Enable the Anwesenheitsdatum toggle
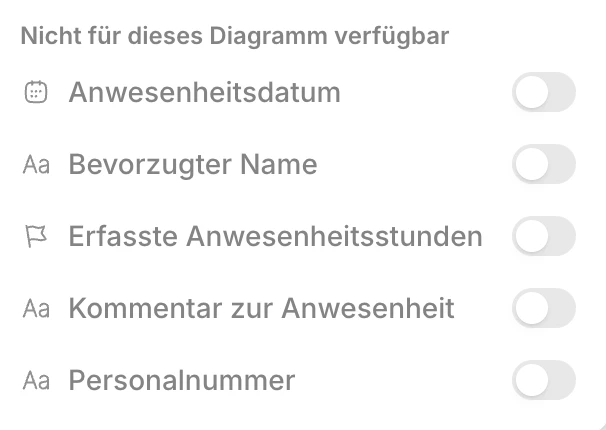 (x=543, y=92)
